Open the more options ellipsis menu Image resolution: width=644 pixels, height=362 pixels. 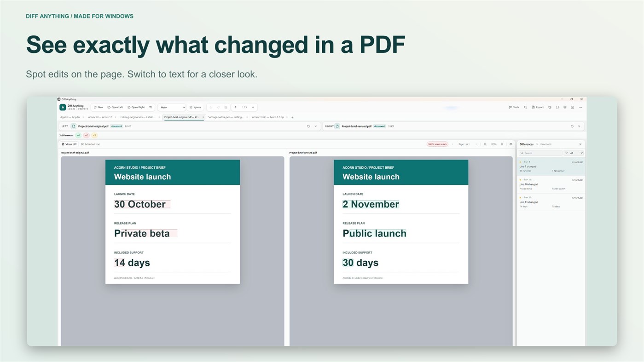pos(580,107)
